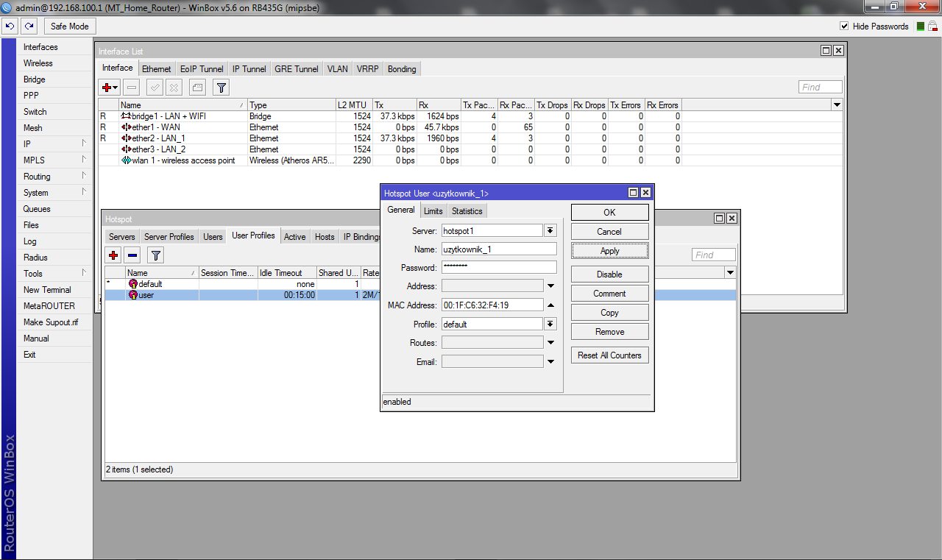Image resolution: width=942 pixels, height=560 pixels.
Task: Click the filter funnel in Interface List
Action: 221,88
